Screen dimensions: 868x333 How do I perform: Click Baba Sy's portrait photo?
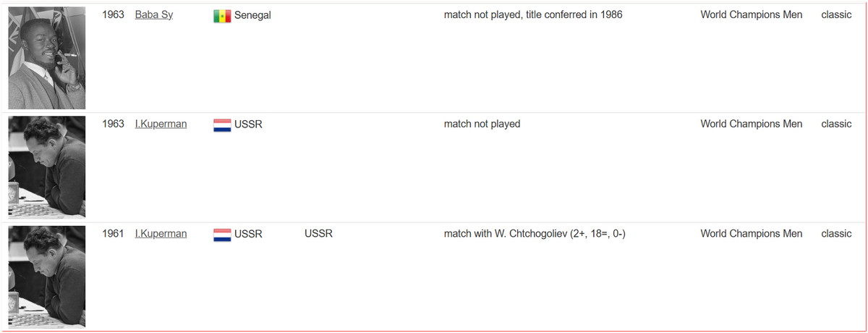coord(47,58)
